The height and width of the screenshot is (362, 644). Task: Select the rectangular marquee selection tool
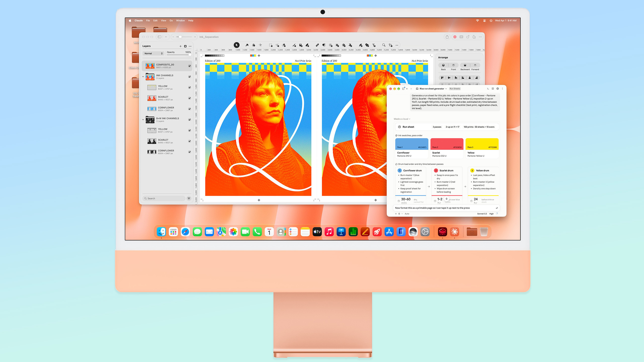coord(271,45)
